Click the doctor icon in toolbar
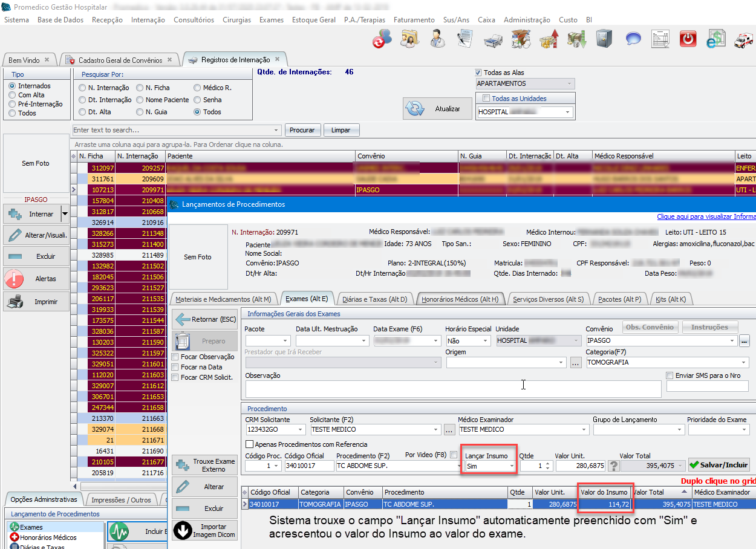The image size is (756, 549). pyautogui.click(x=438, y=39)
